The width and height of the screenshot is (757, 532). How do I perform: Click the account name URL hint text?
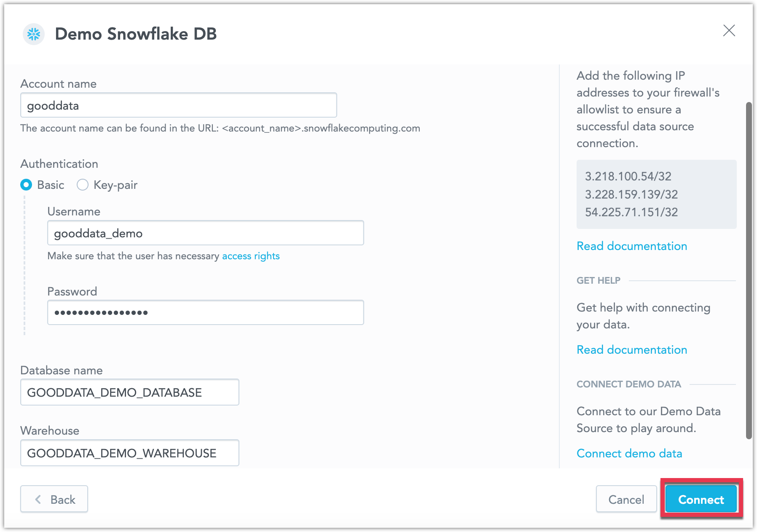click(220, 128)
